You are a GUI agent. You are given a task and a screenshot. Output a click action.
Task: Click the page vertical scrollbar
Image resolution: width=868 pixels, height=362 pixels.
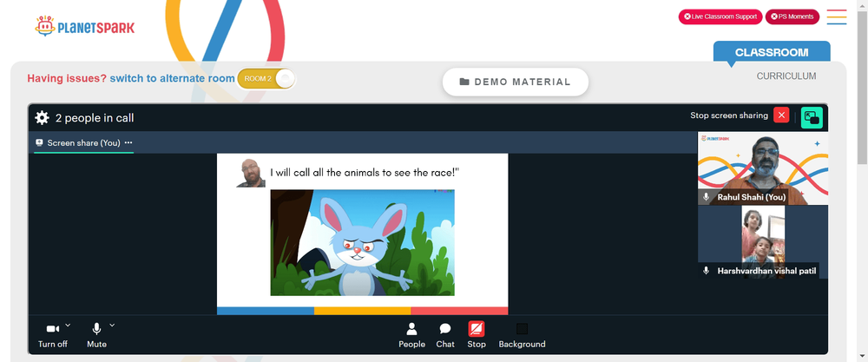[x=863, y=87]
